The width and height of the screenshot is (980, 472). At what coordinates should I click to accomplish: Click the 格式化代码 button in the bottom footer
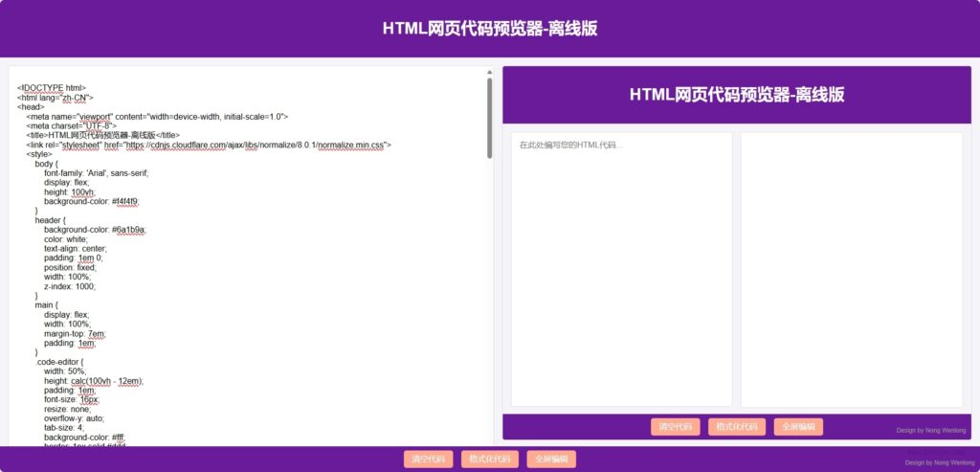coord(490,460)
